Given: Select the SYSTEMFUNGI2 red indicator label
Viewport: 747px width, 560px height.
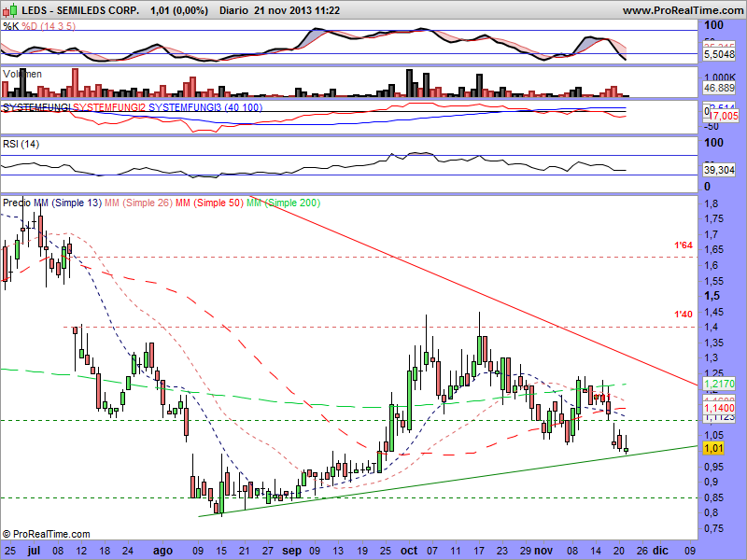Looking at the screenshot, I should pyautogui.click(x=109, y=107).
